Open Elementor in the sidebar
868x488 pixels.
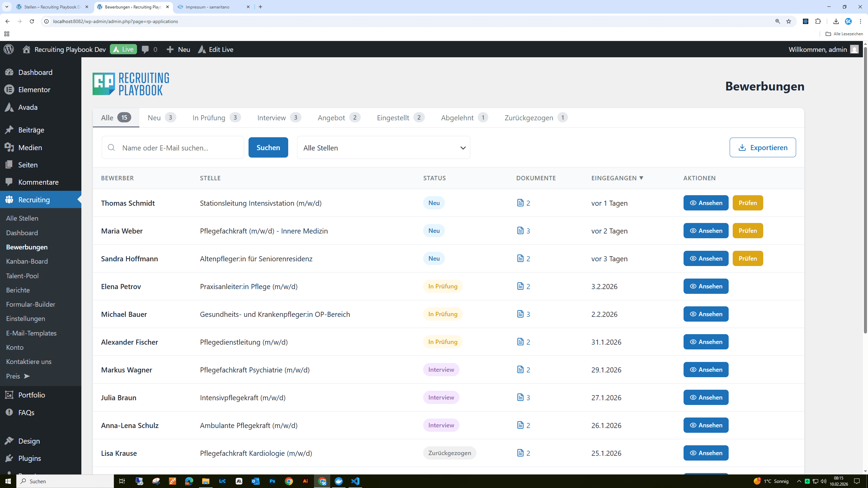click(34, 90)
